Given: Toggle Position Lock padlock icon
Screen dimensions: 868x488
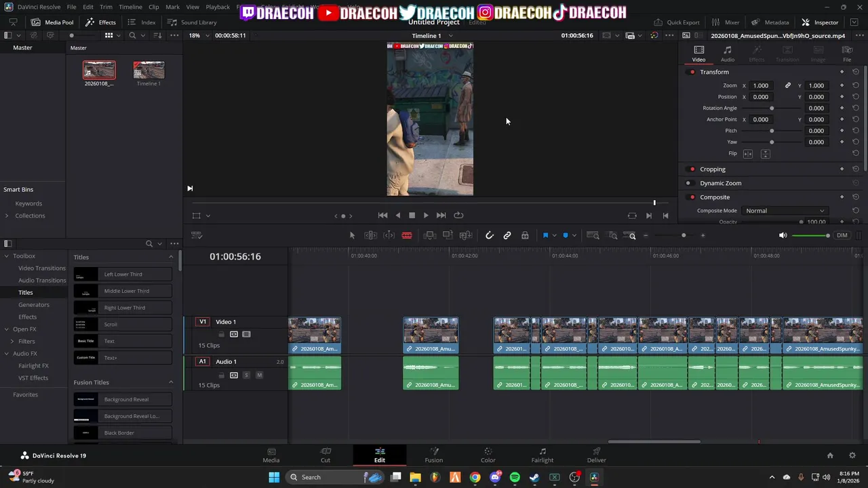Looking at the screenshot, I should pos(525,235).
